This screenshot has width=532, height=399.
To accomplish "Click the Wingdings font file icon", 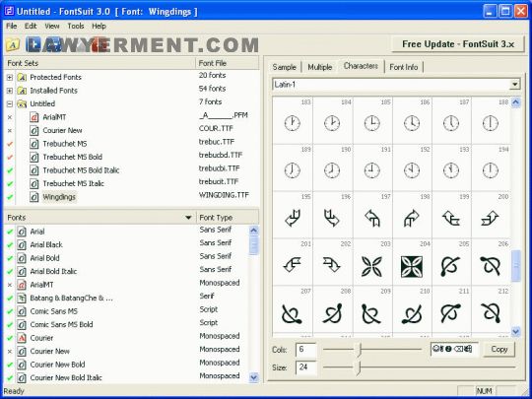I will point(33,197).
